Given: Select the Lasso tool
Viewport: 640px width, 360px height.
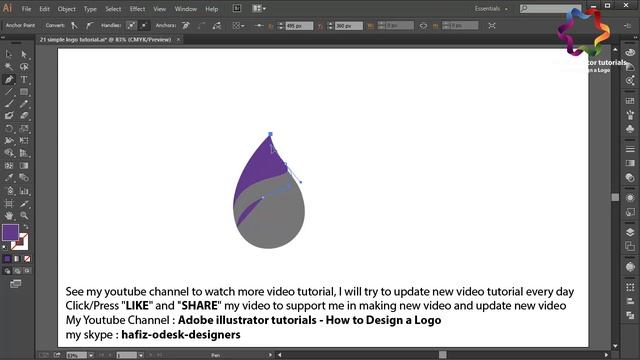Looking at the screenshot, I should (24, 67).
